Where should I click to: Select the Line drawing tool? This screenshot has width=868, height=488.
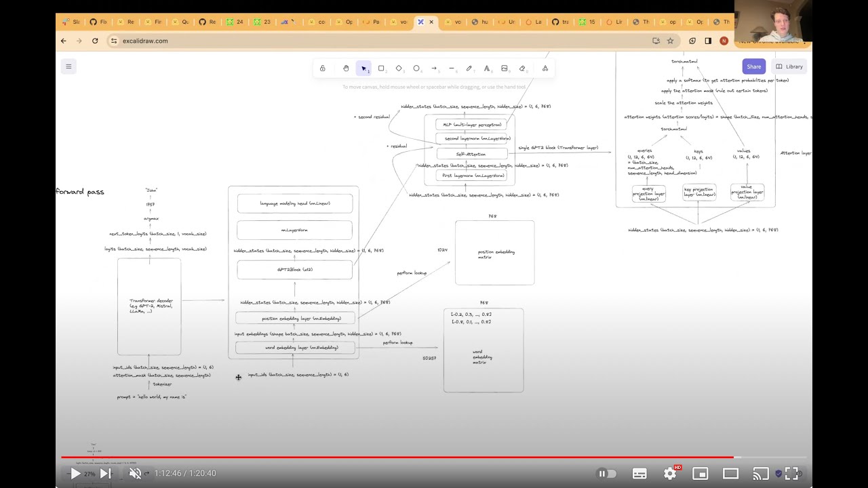(x=452, y=68)
